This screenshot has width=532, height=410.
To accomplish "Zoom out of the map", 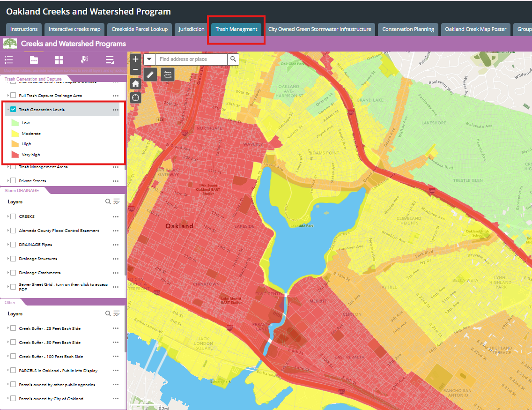I will pyautogui.click(x=135, y=70).
